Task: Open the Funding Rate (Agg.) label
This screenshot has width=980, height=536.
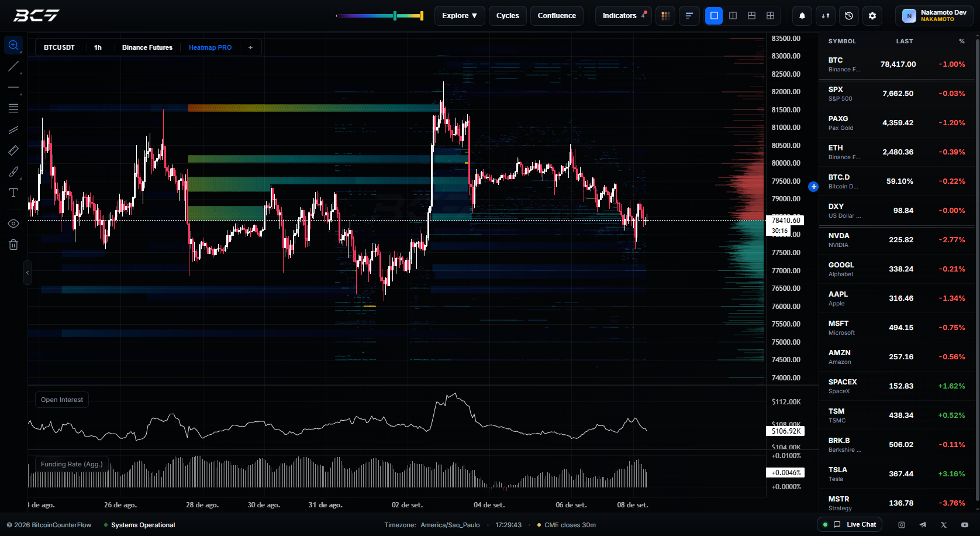Action: (71, 464)
